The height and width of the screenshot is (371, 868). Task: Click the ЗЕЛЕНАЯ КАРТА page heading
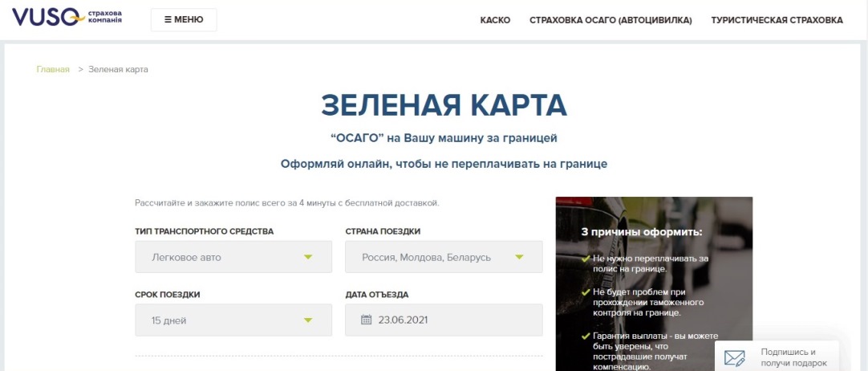click(444, 105)
